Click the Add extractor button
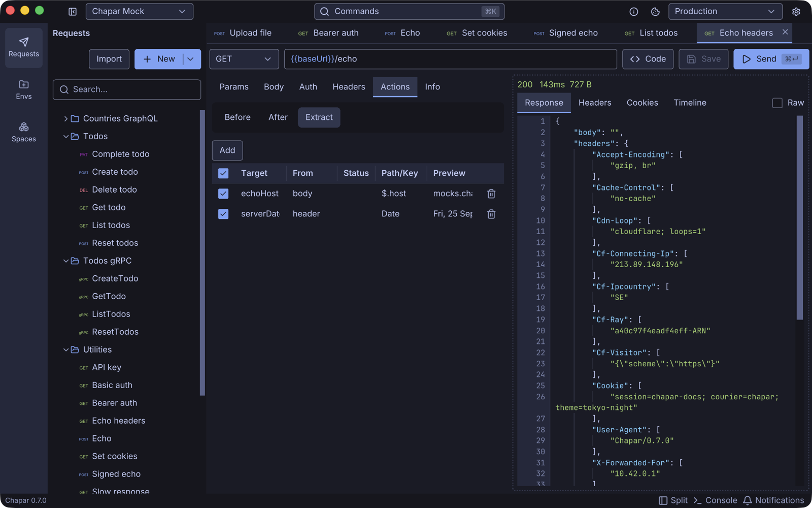This screenshot has width=812, height=508. 227,150
